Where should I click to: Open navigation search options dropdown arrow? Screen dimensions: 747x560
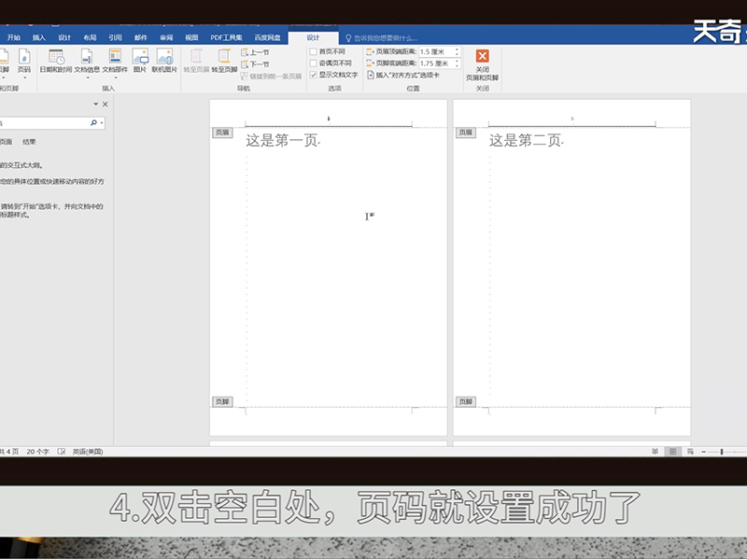coord(102,123)
